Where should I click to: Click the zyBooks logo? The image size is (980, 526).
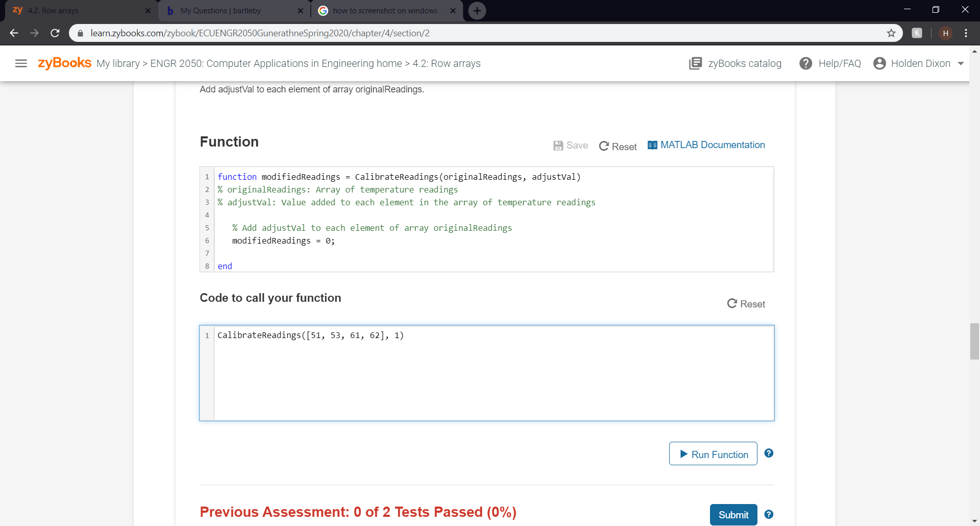(x=64, y=63)
